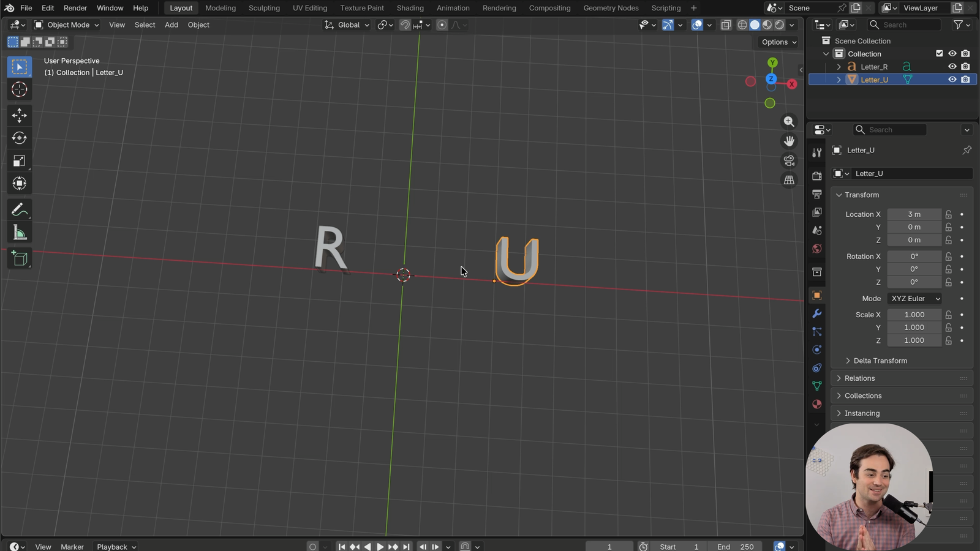Collapse the Collection tree row
This screenshot has height=551, width=980.
(826, 54)
